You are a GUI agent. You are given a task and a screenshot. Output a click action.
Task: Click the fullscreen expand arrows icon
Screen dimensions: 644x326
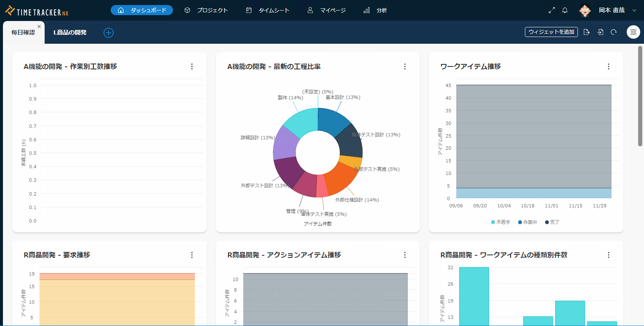pos(552,10)
